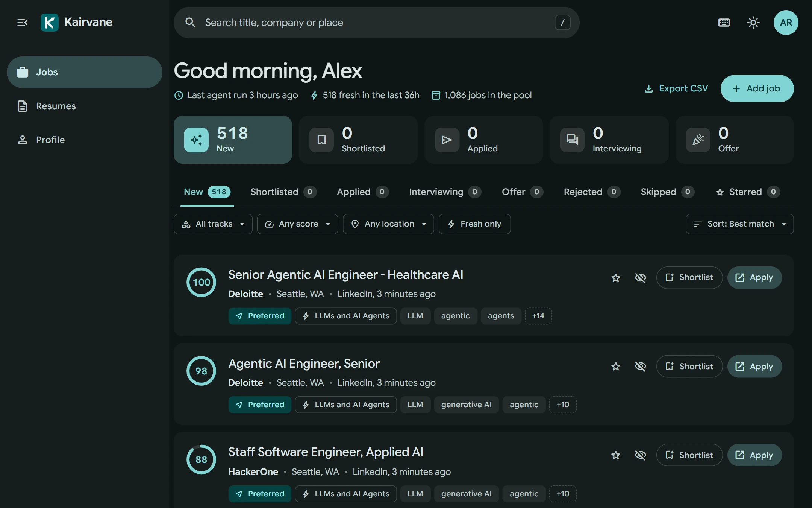This screenshot has height=508, width=812.
Task: Shortlist the Agentic AI Engineer, Senior job
Action: (x=689, y=367)
